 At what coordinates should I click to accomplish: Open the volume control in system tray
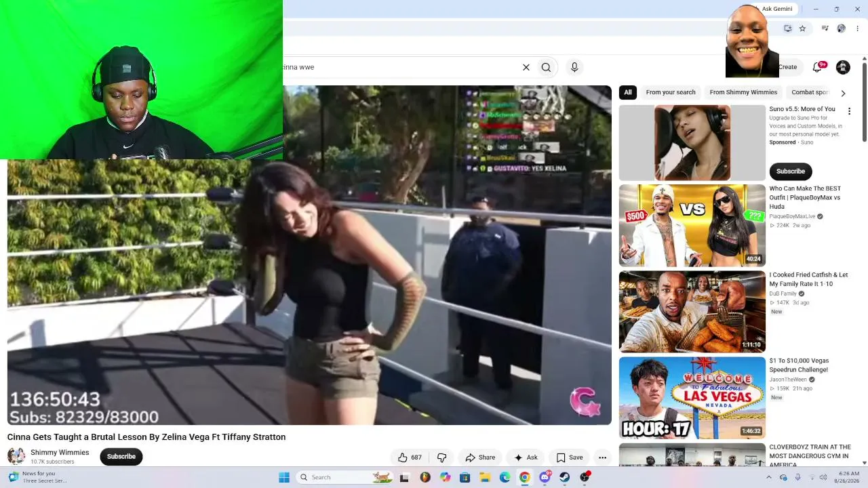[x=825, y=477]
